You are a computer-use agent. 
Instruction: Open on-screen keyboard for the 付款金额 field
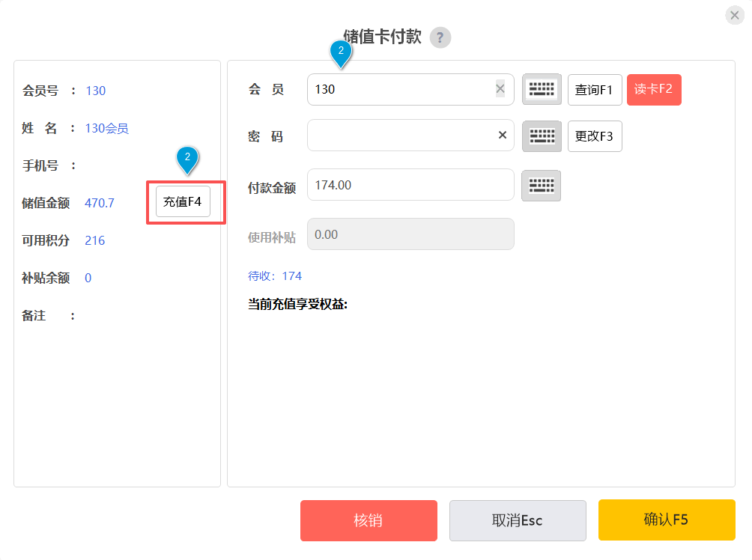(x=541, y=185)
